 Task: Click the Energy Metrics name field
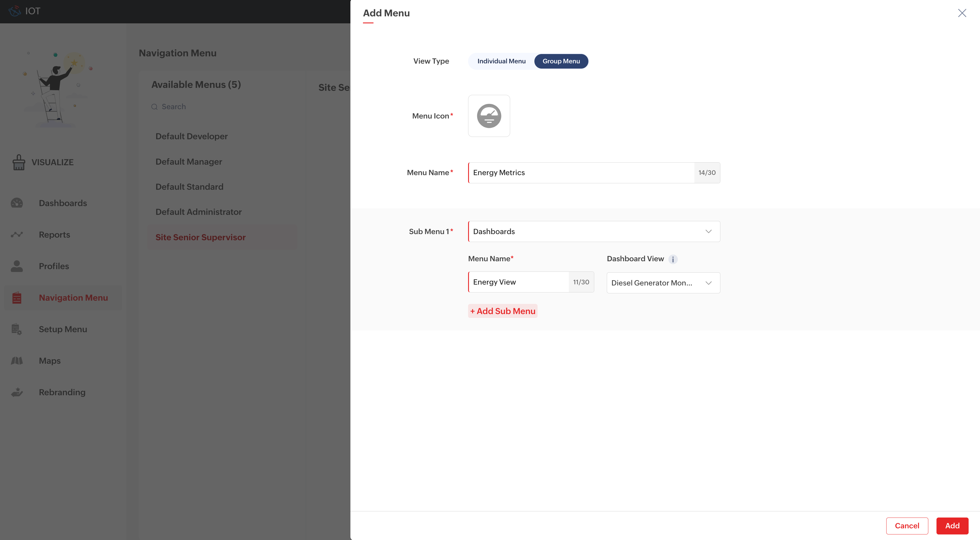coord(581,173)
